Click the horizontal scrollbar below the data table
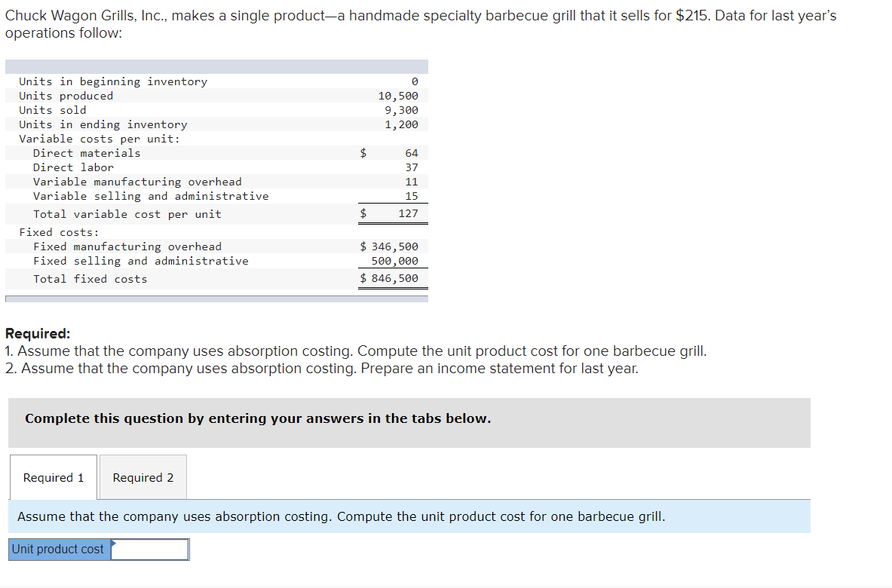 216,297
